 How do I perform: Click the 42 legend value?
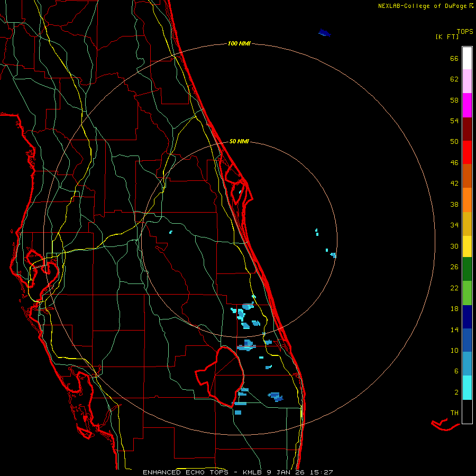point(454,184)
